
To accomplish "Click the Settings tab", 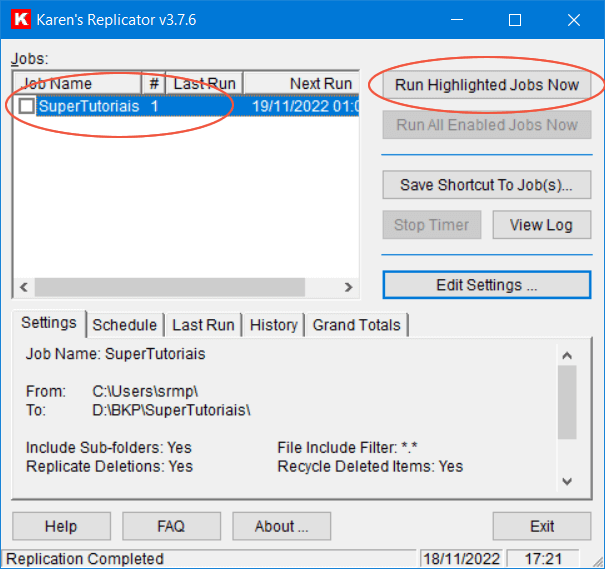I will click(x=49, y=323).
